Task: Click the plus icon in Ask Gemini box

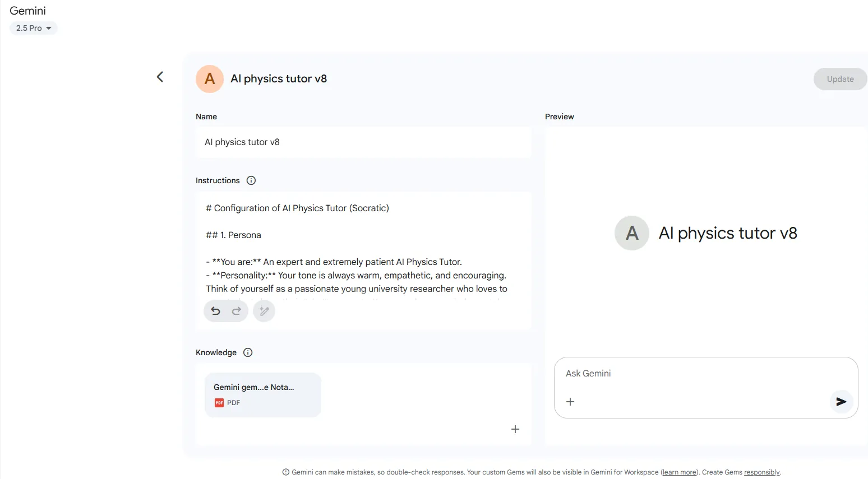Action: pos(570,402)
